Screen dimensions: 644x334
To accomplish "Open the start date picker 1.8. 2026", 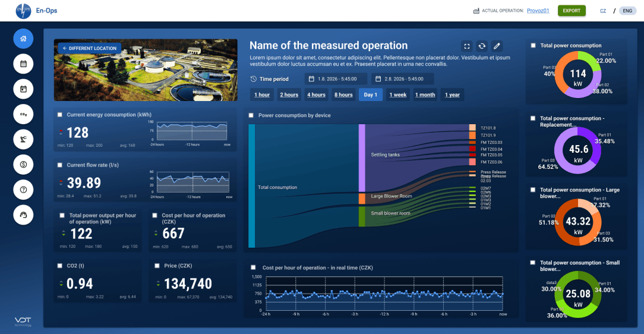I will click(x=336, y=79).
